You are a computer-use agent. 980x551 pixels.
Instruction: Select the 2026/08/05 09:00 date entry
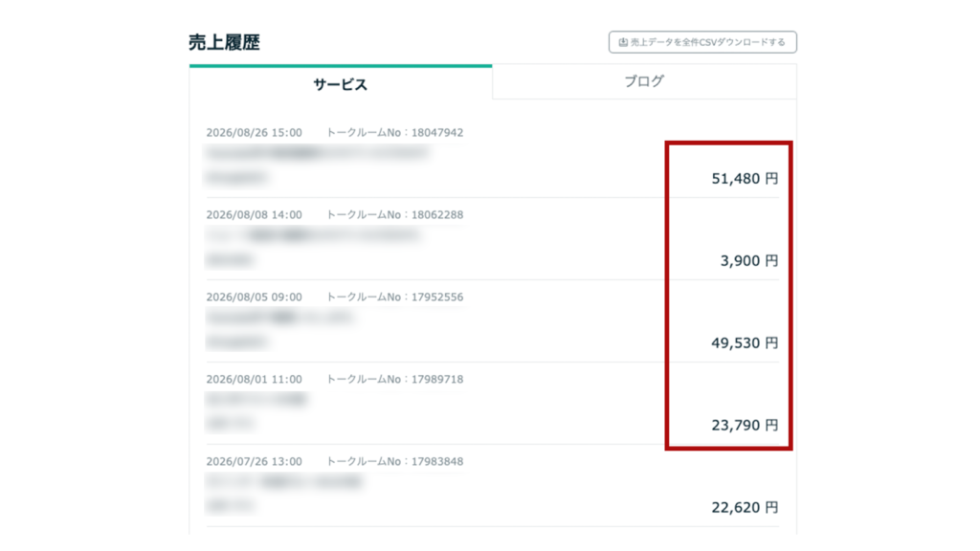254,298
